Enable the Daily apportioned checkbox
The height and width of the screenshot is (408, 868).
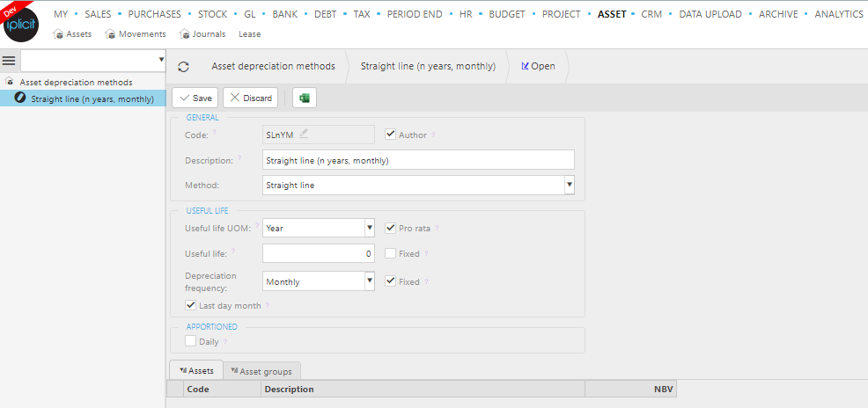pos(191,341)
